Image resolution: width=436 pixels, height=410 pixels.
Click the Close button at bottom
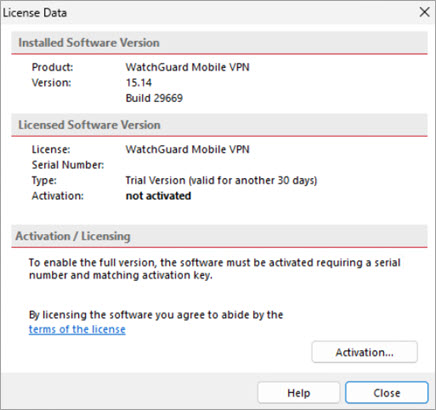click(387, 393)
